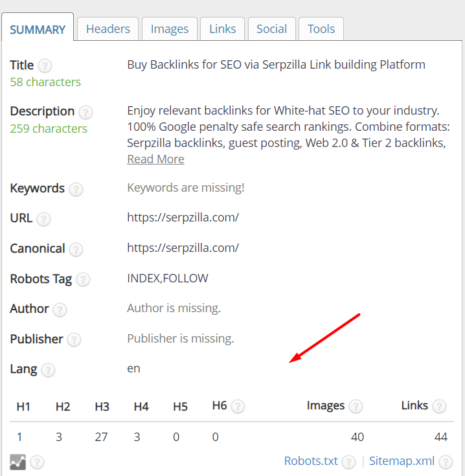Click the H2 column header
The image size is (465, 476).
[63, 407]
